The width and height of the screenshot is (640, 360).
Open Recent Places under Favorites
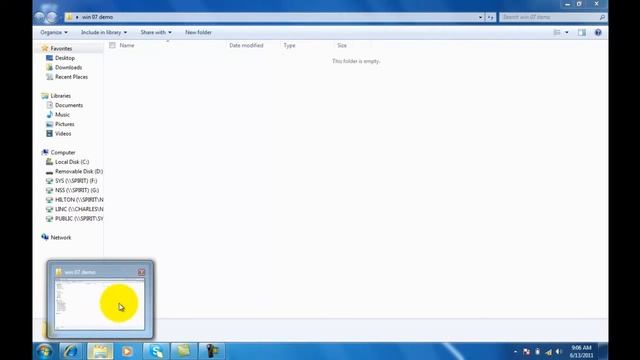[71, 77]
